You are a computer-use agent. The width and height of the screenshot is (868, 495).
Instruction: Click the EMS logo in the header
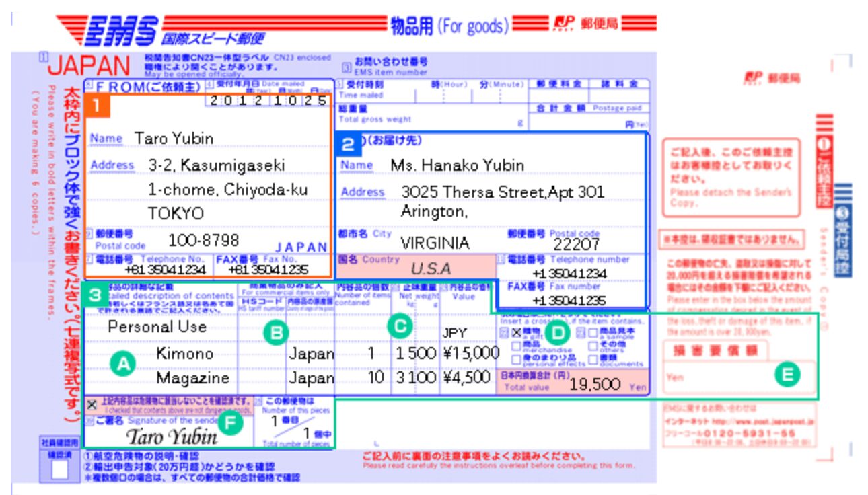(x=122, y=30)
